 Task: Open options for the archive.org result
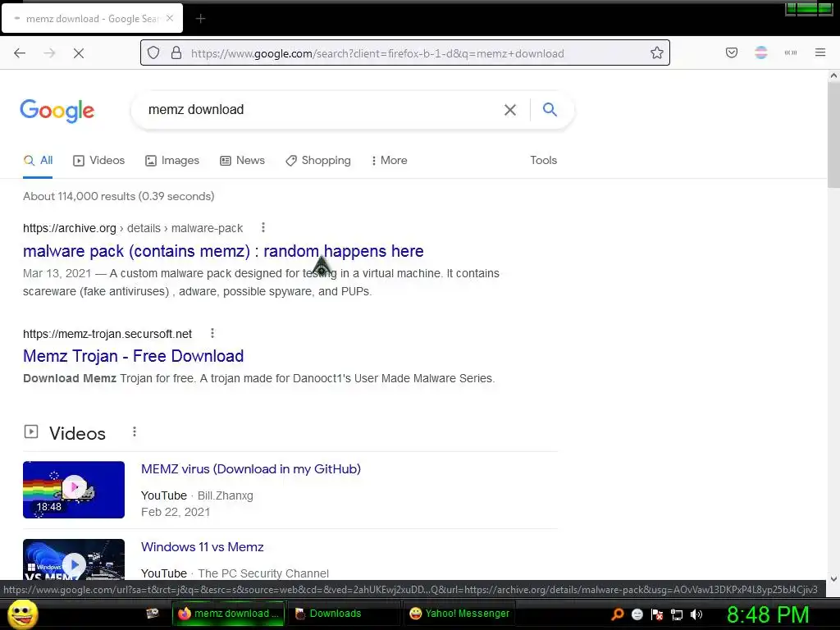click(263, 228)
